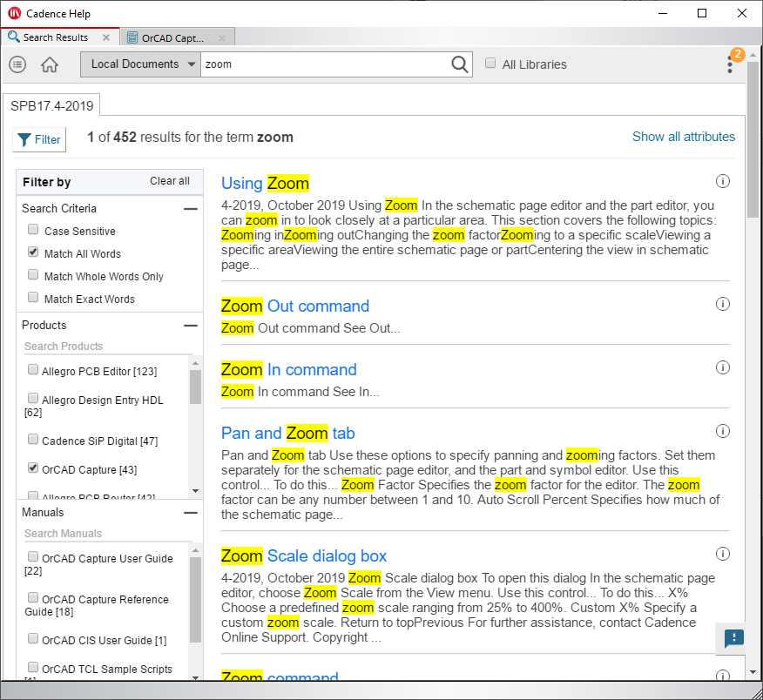This screenshot has height=700, width=763.
Task: Collapse the Products section
Action: [x=191, y=326]
